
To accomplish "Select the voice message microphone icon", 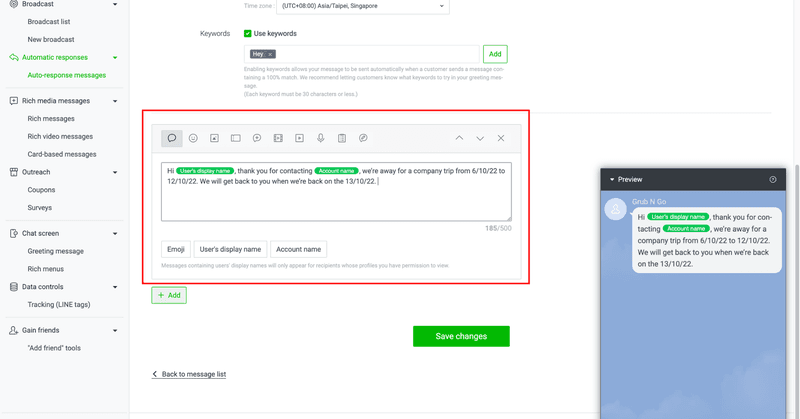I will 321,138.
